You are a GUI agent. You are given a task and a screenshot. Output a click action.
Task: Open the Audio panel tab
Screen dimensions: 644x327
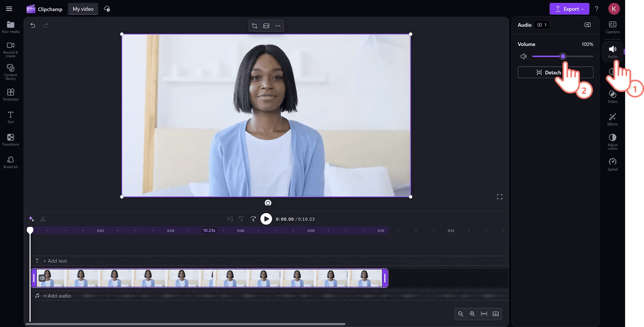[613, 52]
